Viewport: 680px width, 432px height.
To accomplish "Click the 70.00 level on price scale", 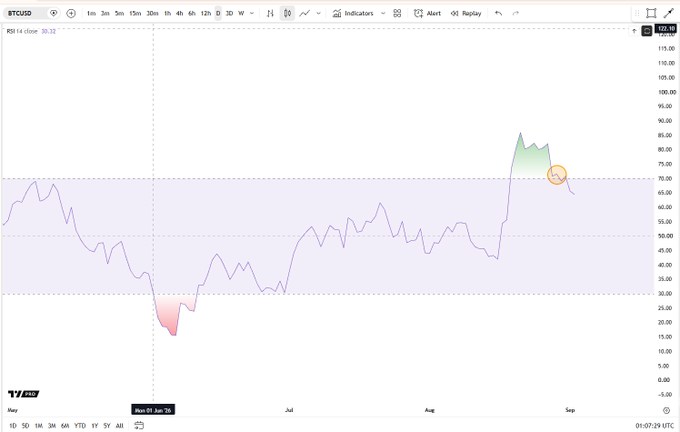I will pyautogui.click(x=666, y=178).
